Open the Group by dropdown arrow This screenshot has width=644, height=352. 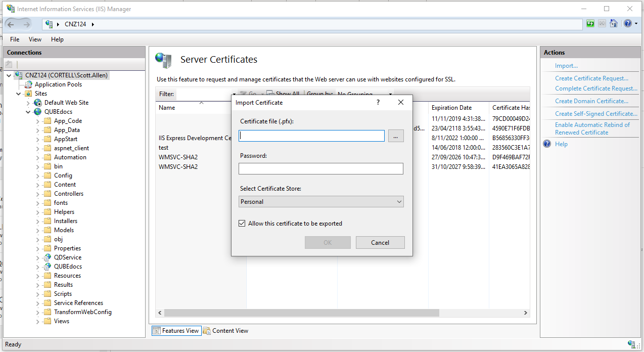click(391, 94)
